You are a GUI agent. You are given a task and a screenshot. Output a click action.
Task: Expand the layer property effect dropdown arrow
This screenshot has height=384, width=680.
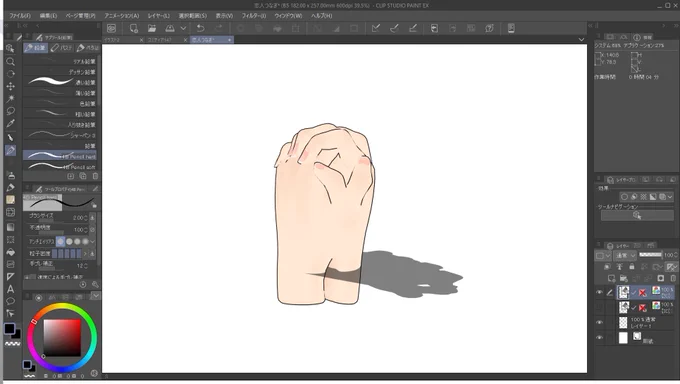670,197
